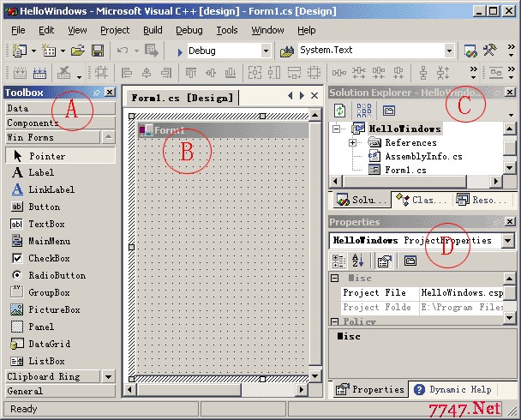Select the Pointer tool in Toolbox

(x=61, y=156)
